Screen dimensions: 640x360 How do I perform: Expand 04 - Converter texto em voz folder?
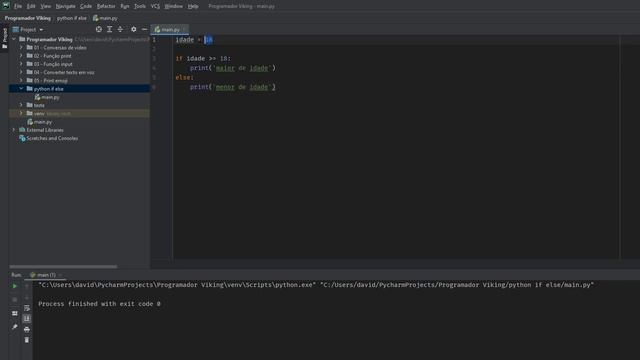pos(21,72)
